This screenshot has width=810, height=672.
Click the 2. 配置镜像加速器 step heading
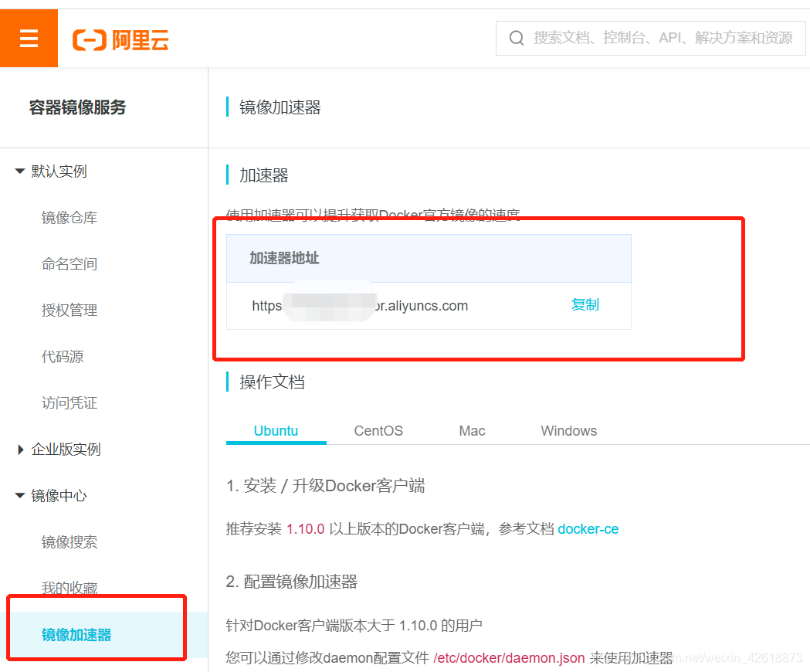[292, 582]
